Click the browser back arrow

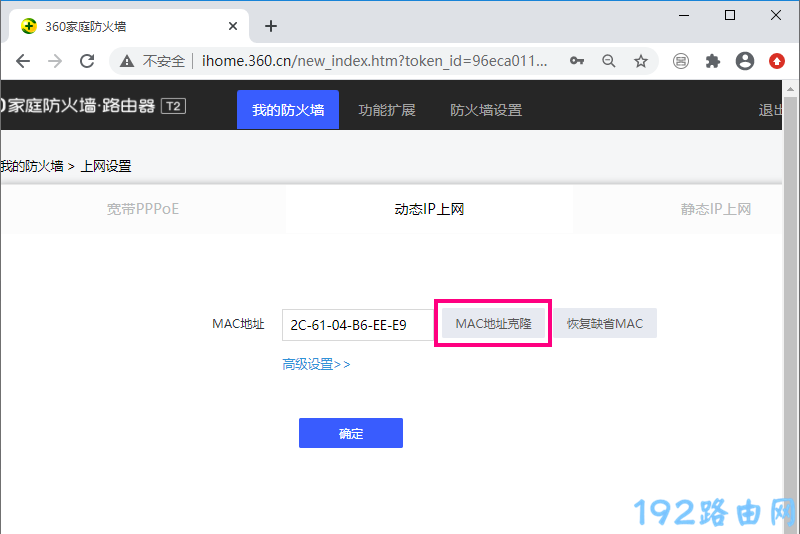pos(22,61)
